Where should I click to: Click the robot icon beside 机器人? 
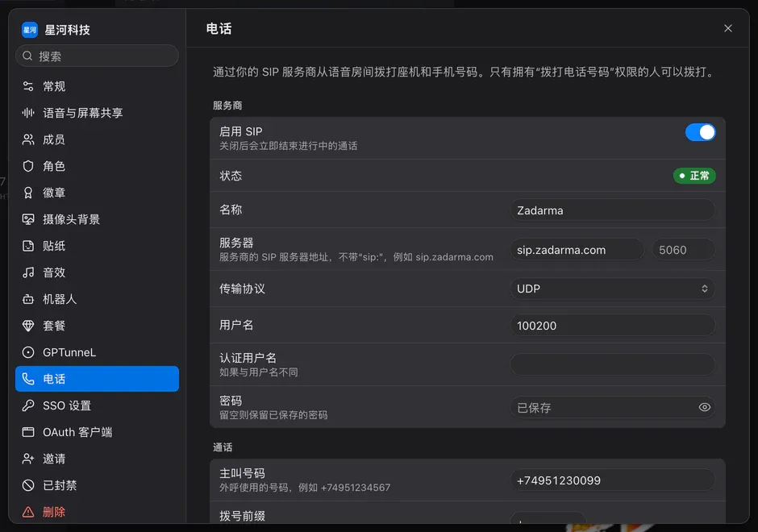click(28, 299)
